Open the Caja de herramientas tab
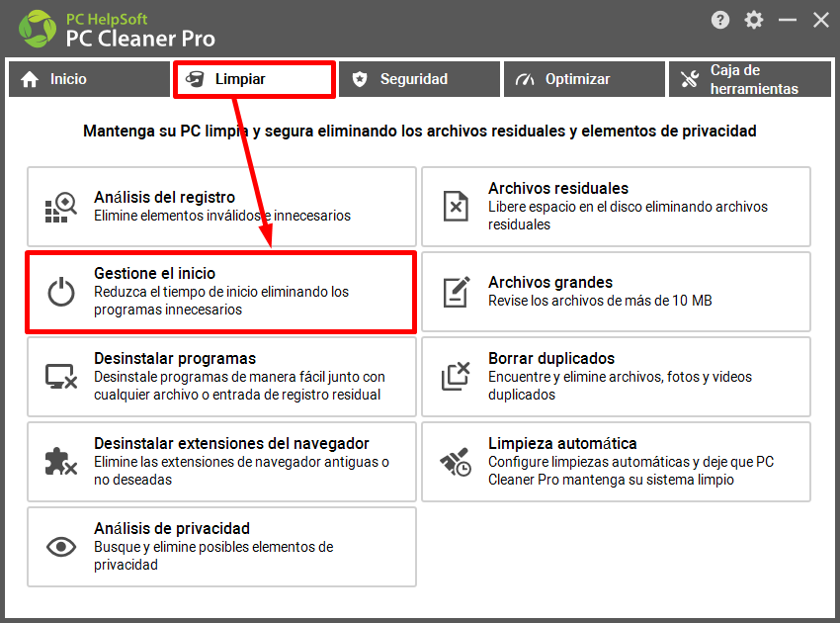Image resolution: width=840 pixels, height=623 pixels. coord(750,79)
